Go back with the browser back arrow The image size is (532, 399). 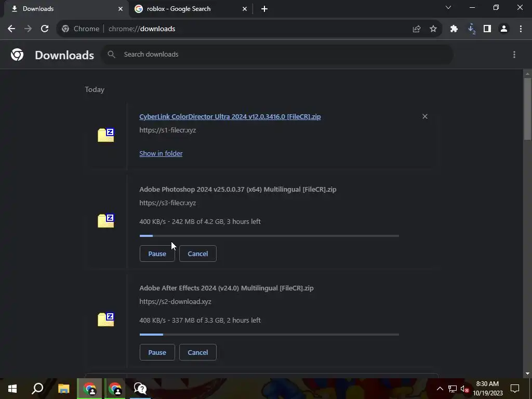(x=11, y=29)
